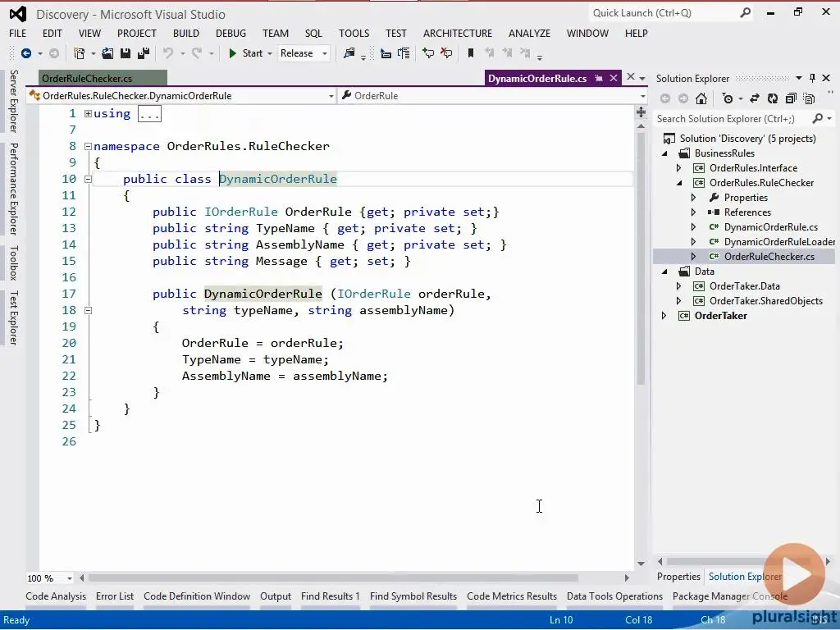Expand the OrderTaker project node
This screenshot has height=630, width=840.
(664, 316)
